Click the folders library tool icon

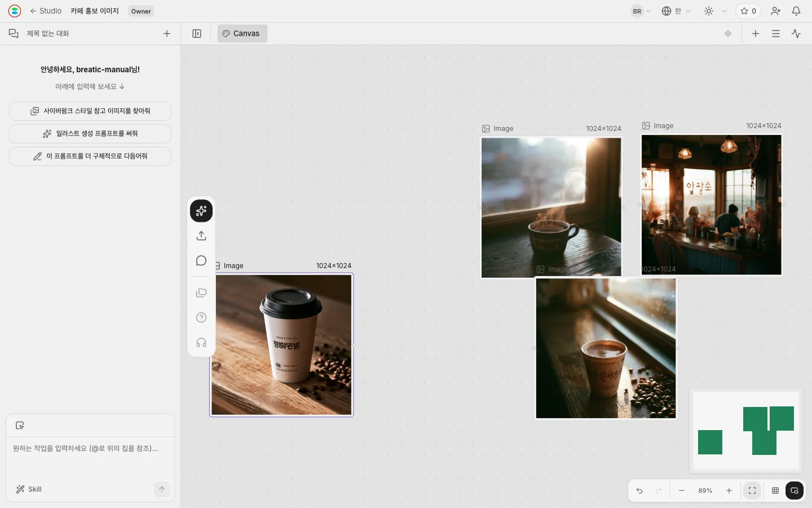[201, 293]
